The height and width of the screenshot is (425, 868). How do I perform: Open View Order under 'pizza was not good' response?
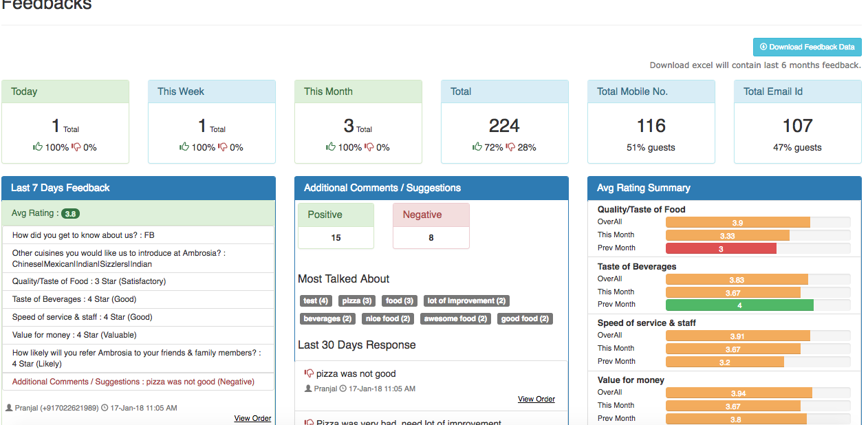[536, 398]
